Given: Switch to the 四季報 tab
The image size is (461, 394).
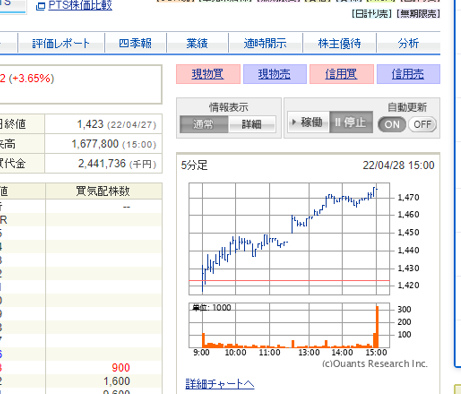Looking at the screenshot, I should 135,43.
